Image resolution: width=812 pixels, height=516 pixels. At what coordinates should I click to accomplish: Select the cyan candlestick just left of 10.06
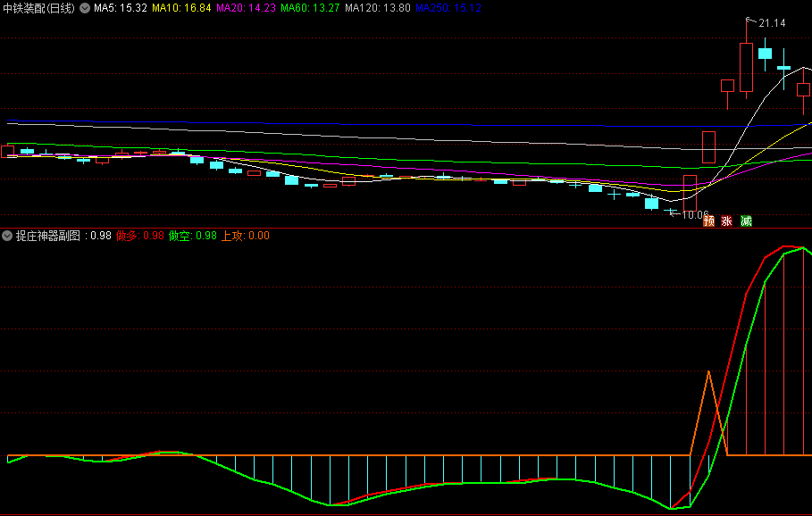pyautogui.click(x=651, y=204)
